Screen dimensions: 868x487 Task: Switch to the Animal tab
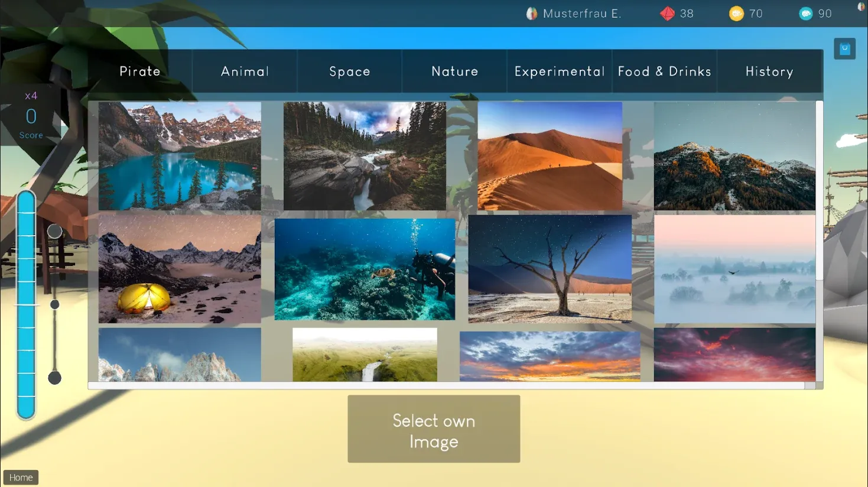[245, 72]
